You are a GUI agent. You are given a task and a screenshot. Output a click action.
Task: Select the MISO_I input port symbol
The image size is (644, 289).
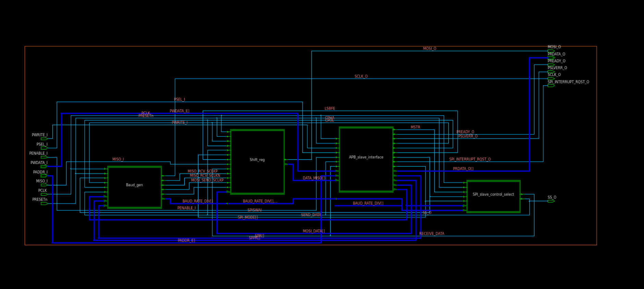[44, 185]
